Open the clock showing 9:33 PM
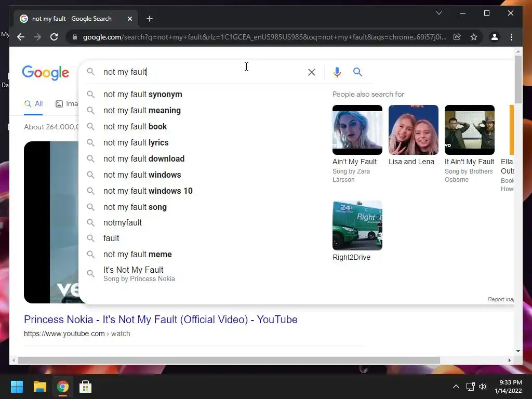The image size is (532, 399). pyautogui.click(x=508, y=387)
